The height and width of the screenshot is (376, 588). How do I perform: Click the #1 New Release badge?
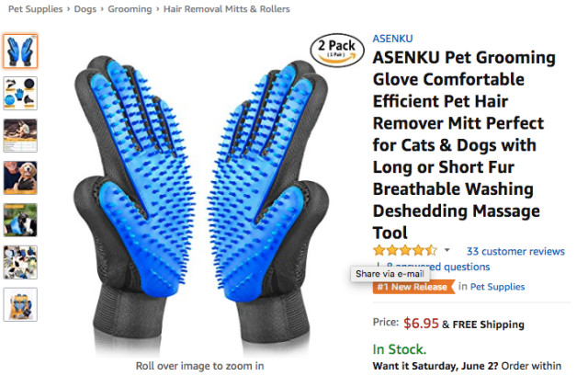(x=413, y=287)
